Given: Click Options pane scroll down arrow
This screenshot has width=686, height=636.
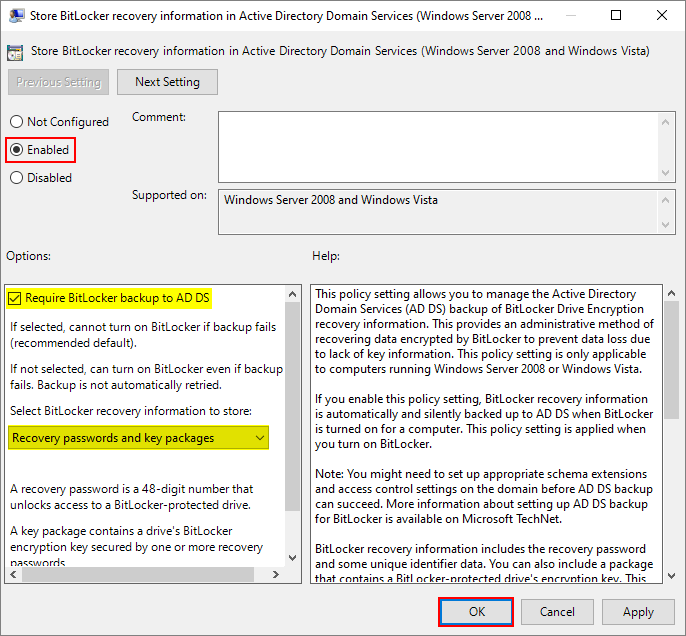Looking at the screenshot, I should [293, 558].
